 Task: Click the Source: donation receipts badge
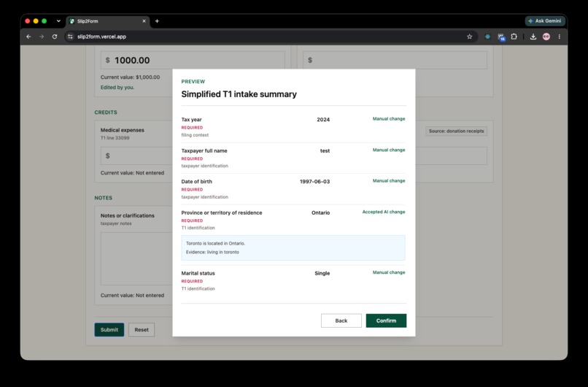click(x=457, y=131)
